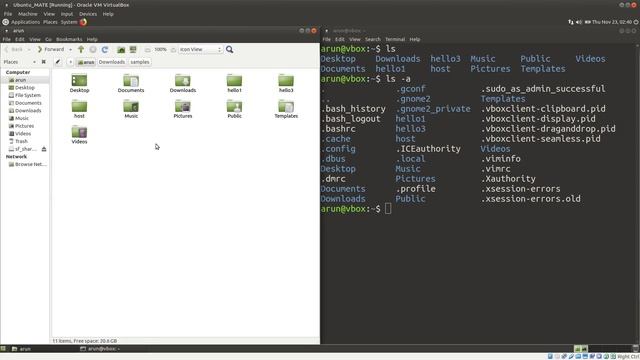Open file manager Edit menu
This screenshot has width=640, height=360.
(x=20, y=40)
